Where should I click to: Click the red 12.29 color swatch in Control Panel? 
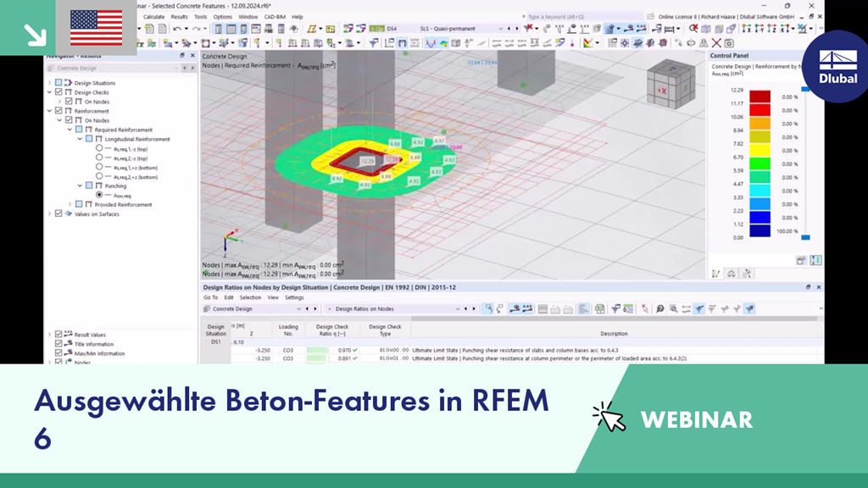pyautogui.click(x=759, y=96)
